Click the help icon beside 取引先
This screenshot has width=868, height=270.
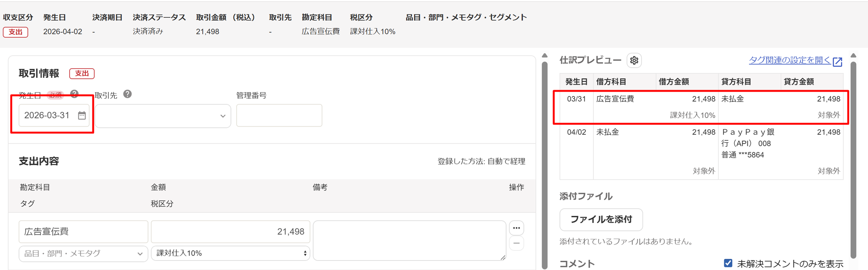(x=127, y=94)
